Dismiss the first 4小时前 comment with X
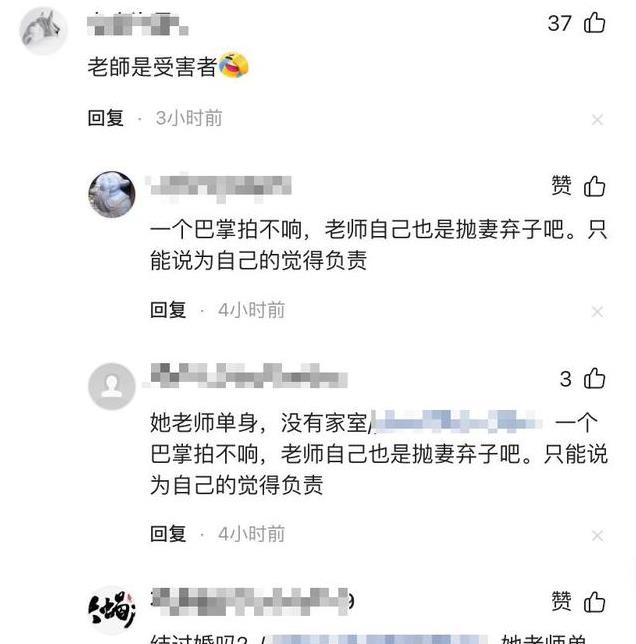Viewport: 636px width, 644px height. pyautogui.click(x=597, y=312)
